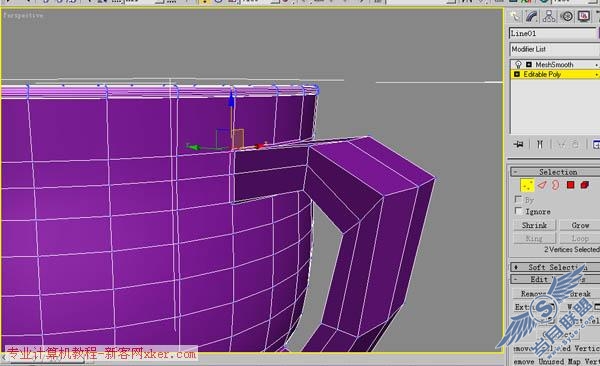Toggle MeshSmooth modifier lightbulb
Image resolution: width=600 pixels, height=366 pixels.
(518, 64)
